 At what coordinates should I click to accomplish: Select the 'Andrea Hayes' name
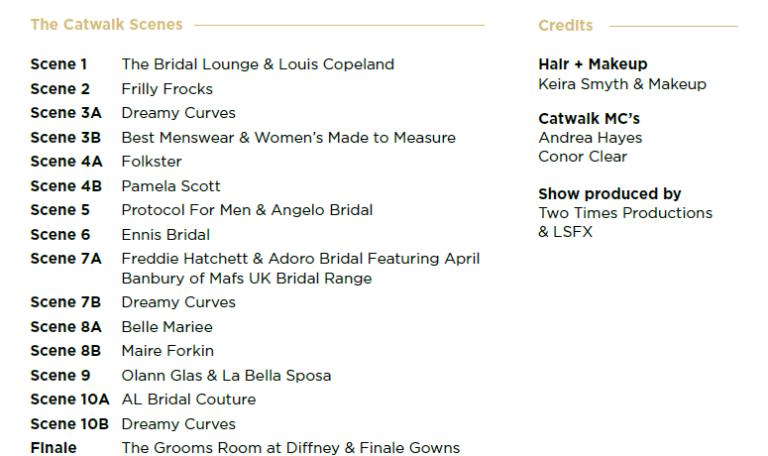(590, 137)
